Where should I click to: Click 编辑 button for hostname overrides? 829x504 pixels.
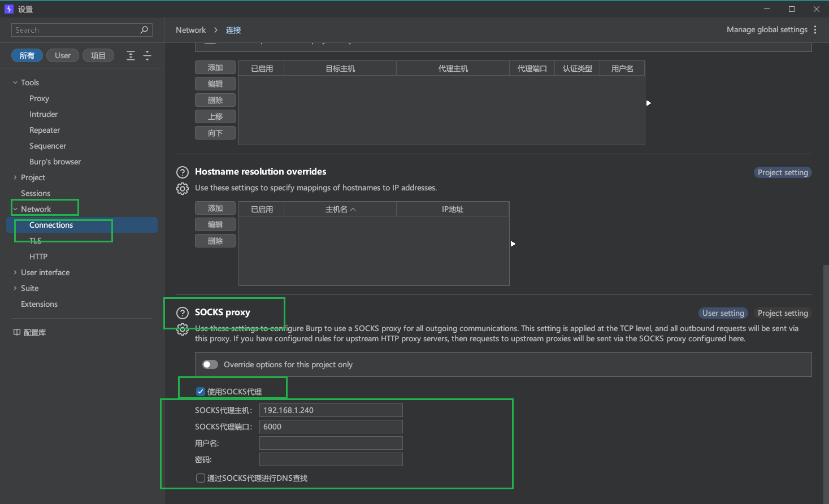coord(215,224)
